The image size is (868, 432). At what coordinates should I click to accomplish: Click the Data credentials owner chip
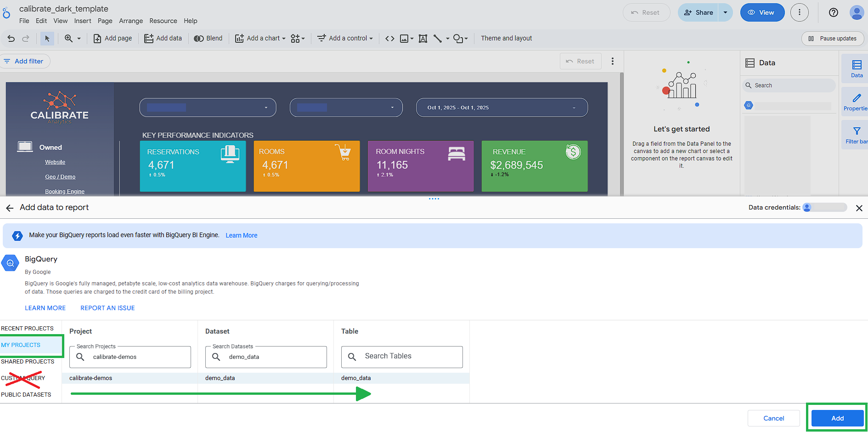[x=825, y=207]
